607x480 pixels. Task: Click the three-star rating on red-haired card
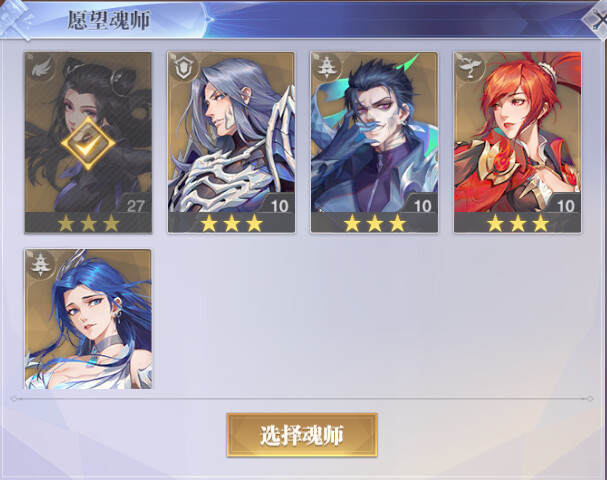[518, 223]
